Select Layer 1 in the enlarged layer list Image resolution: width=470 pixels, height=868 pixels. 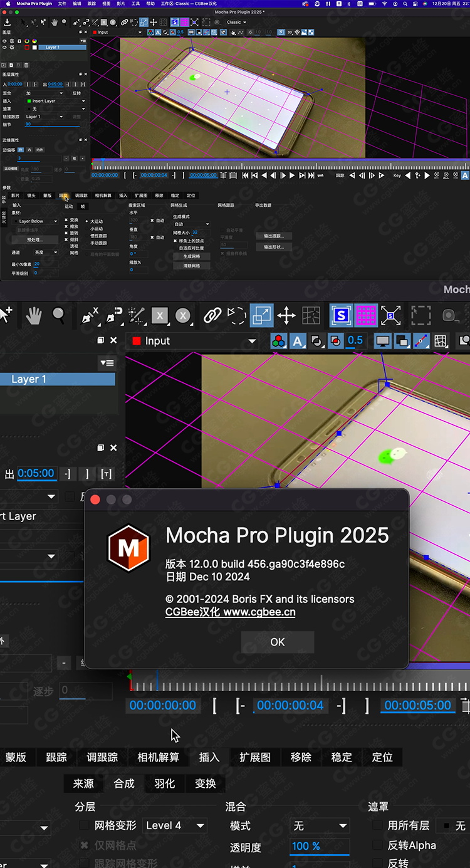pyautogui.click(x=58, y=379)
